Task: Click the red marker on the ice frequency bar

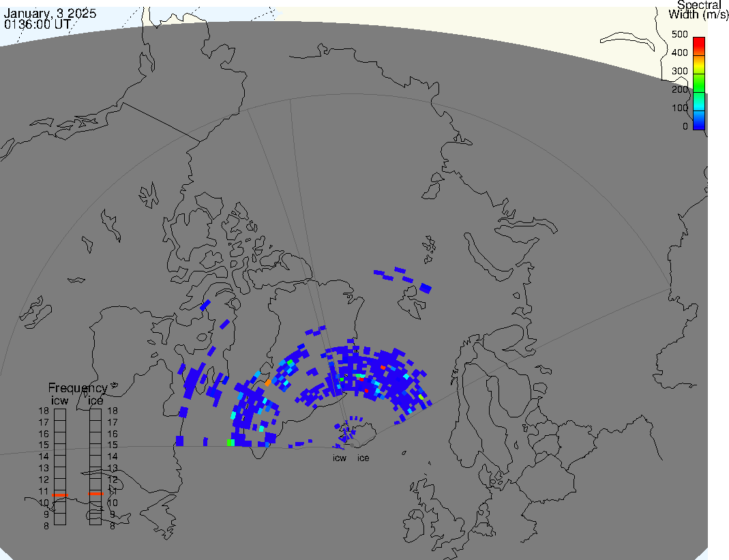Action: (95, 493)
